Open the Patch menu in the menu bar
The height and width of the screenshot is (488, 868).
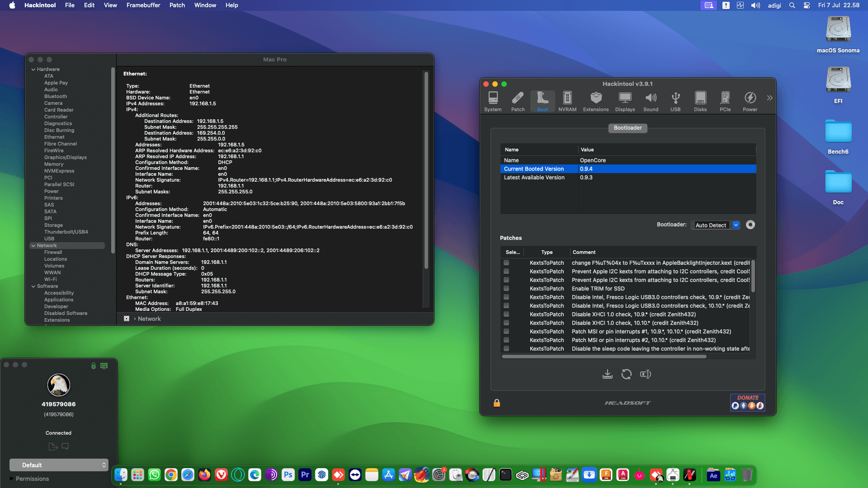pyautogui.click(x=177, y=5)
